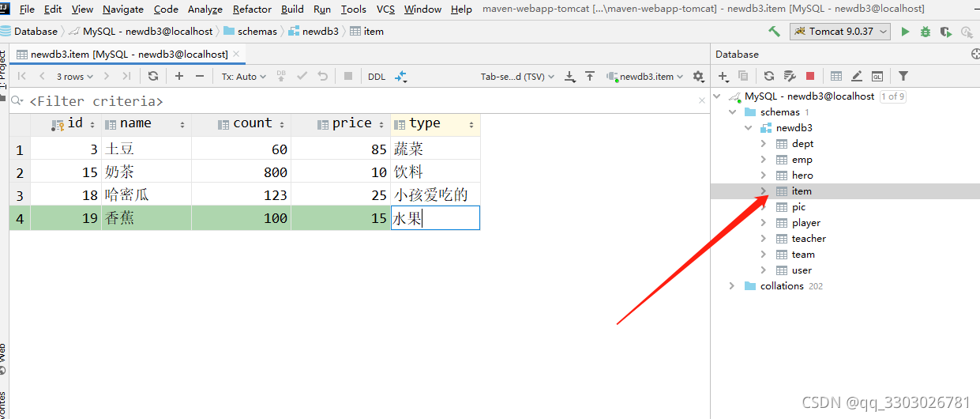Reload the table data page
Screen dimensions: 980x419
(153, 76)
